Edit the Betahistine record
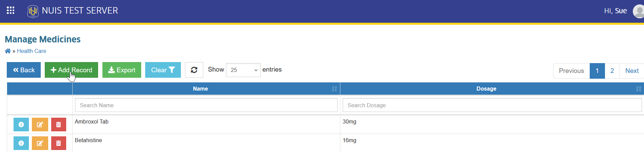The width and height of the screenshot is (644, 152). 40,143
